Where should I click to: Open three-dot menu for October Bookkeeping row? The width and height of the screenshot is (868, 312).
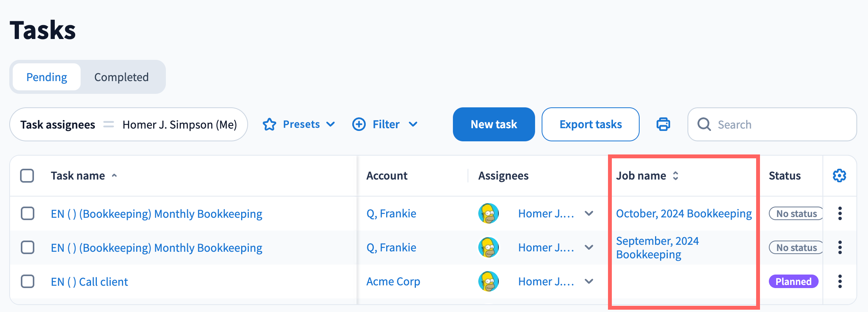(840, 214)
